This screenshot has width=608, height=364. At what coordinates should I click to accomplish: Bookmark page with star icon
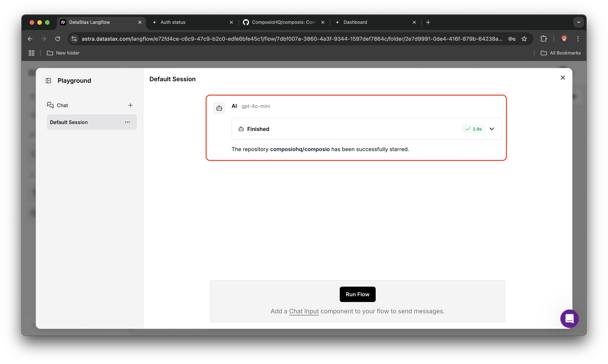point(524,39)
